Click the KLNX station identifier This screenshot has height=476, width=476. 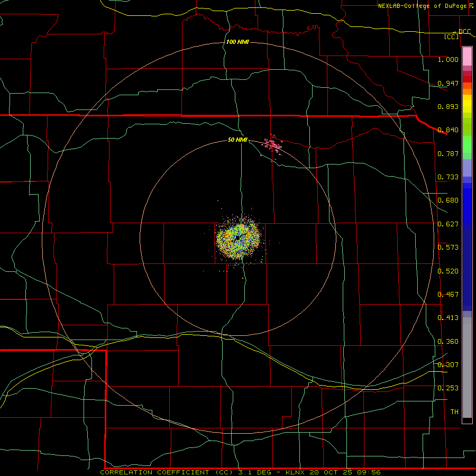point(295,472)
